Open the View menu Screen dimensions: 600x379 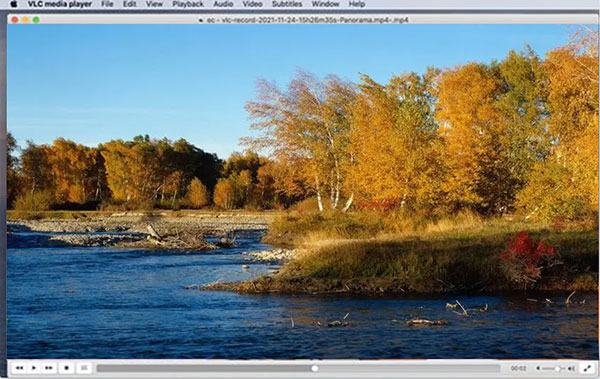pos(154,4)
